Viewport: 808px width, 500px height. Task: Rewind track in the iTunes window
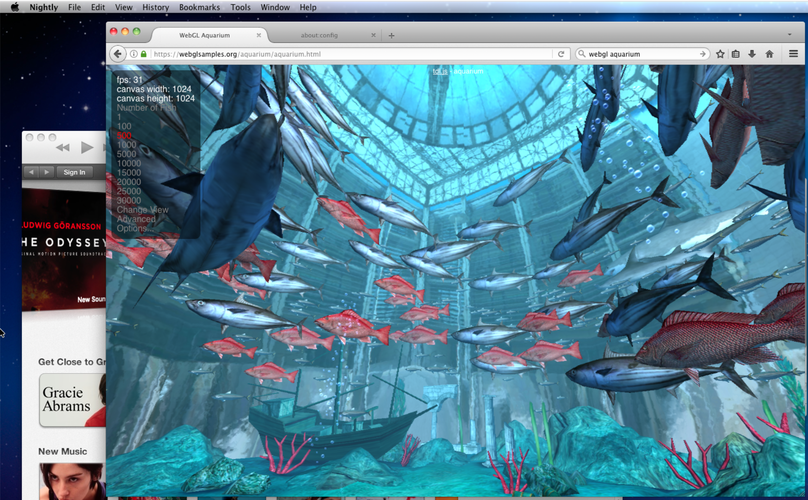tap(63, 148)
